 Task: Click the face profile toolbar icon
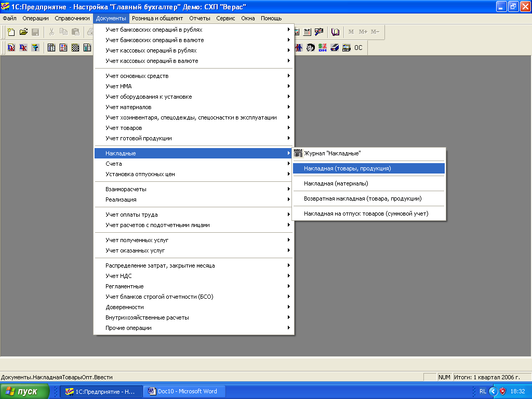(x=311, y=47)
